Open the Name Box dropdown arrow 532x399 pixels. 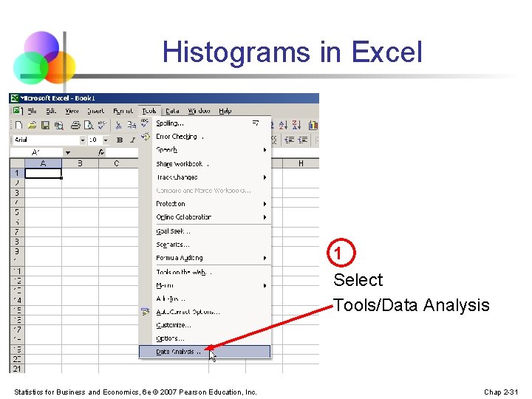pyautogui.click(x=68, y=153)
